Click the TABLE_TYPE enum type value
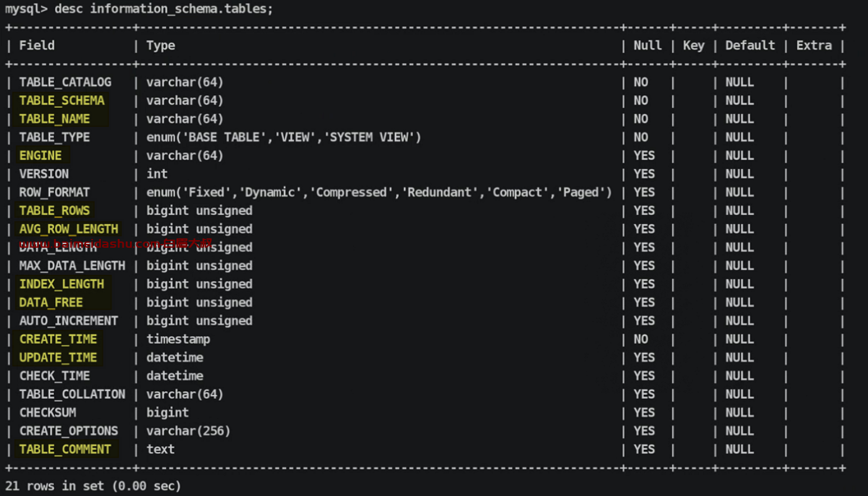Viewport: 868px width, 496px height. pos(284,137)
